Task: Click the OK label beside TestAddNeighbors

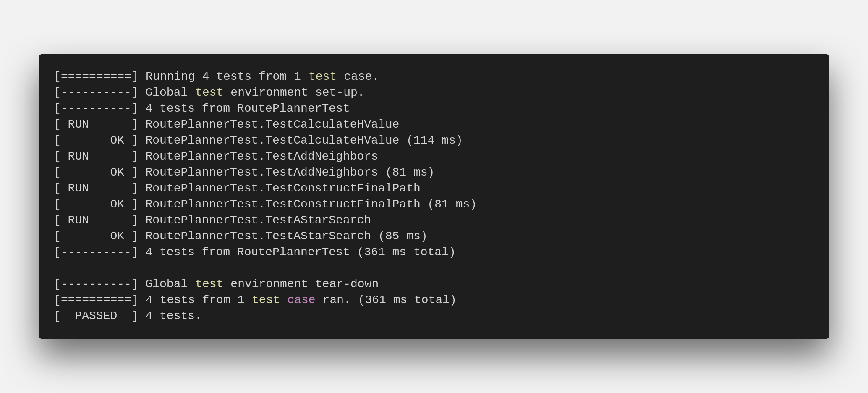Action: click(117, 172)
